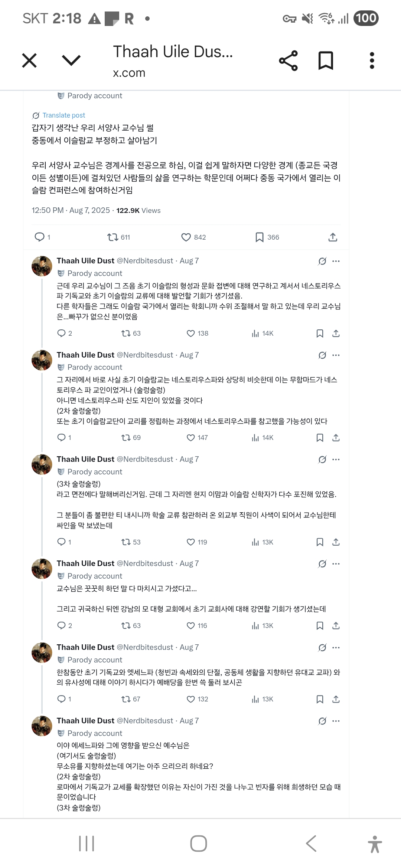This screenshot has height=868, width=401.
Task: Share the main post via upload icon
Action: (333, 237)
